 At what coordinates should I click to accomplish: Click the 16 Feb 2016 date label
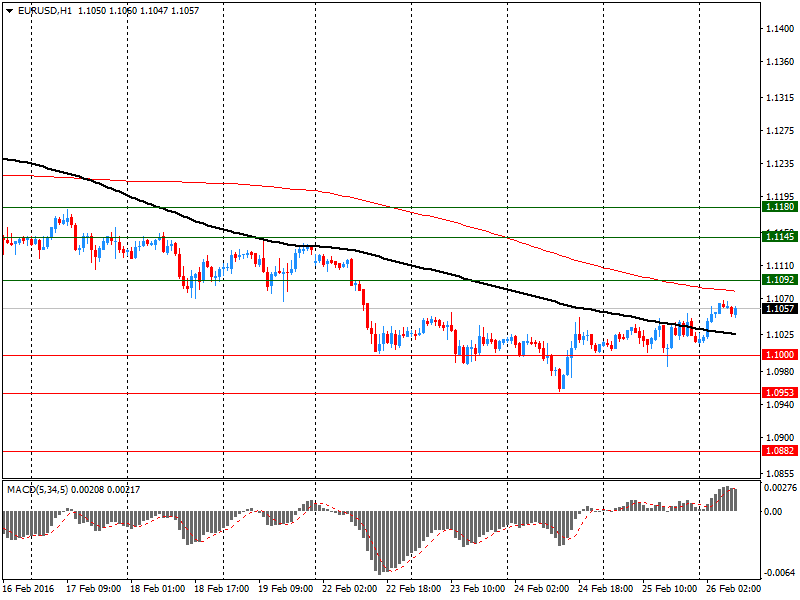coord(28,589)
